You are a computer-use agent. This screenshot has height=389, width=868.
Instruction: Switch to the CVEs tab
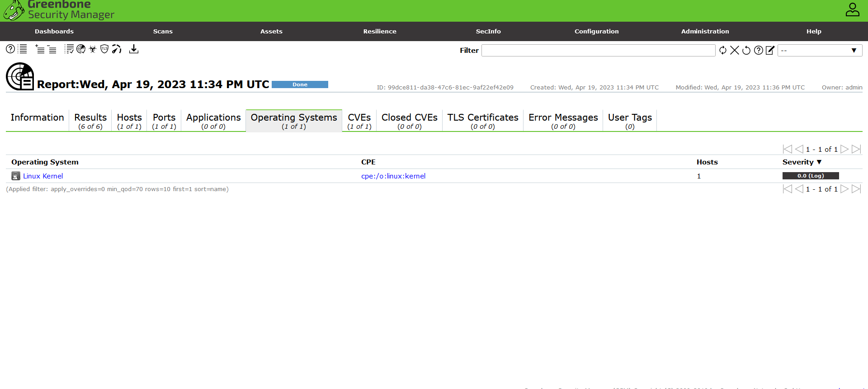359,121
